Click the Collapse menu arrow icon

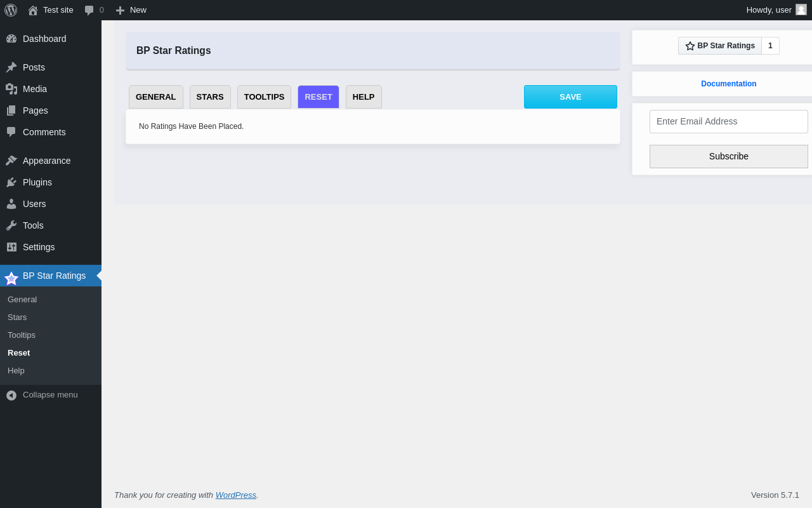(11, 395)
